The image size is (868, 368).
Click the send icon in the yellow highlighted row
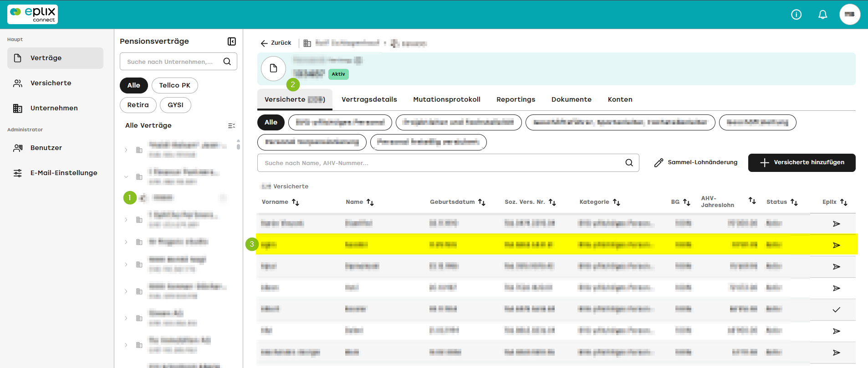[x=836, y=245]
